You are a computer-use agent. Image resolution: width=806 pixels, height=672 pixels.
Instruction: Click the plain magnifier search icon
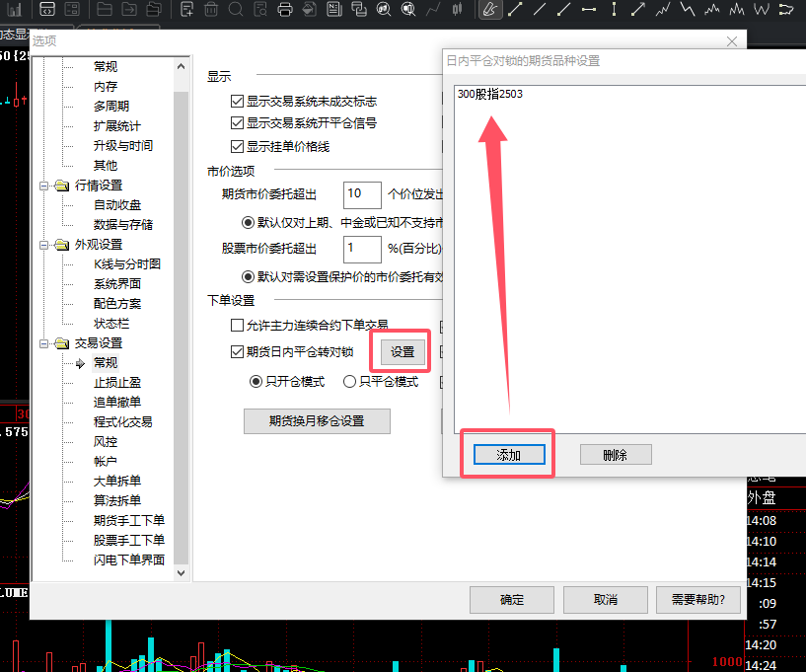tap(236, 9)
